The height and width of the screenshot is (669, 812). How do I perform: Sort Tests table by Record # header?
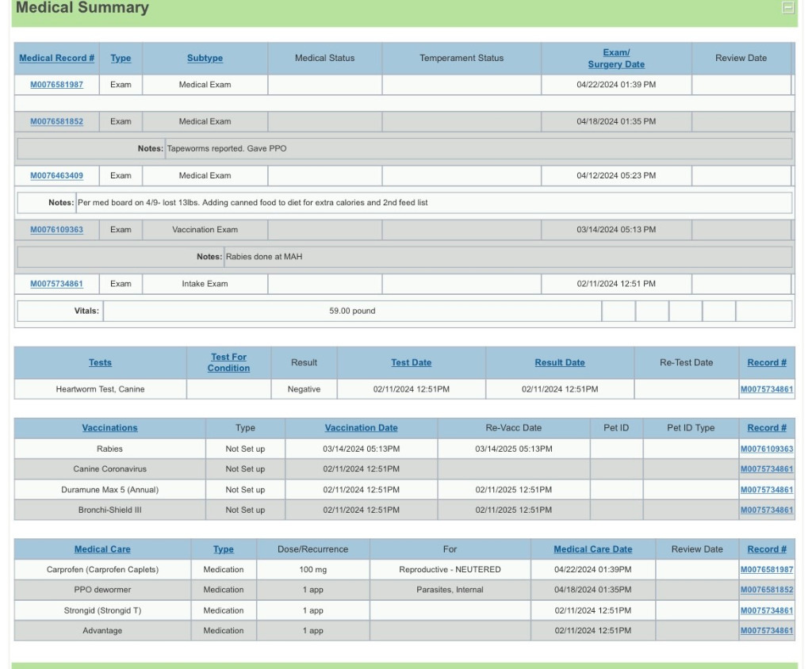point(767,362)
